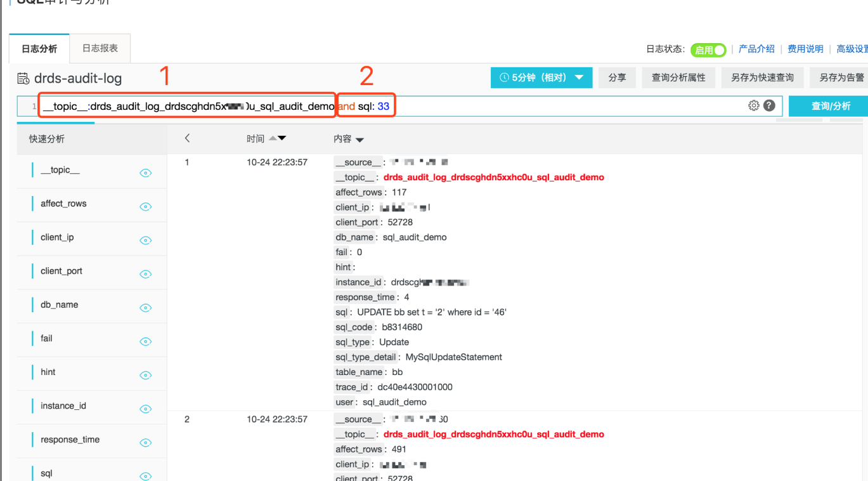
Task: Open the help question mark icon
Action: pos(769,105)
